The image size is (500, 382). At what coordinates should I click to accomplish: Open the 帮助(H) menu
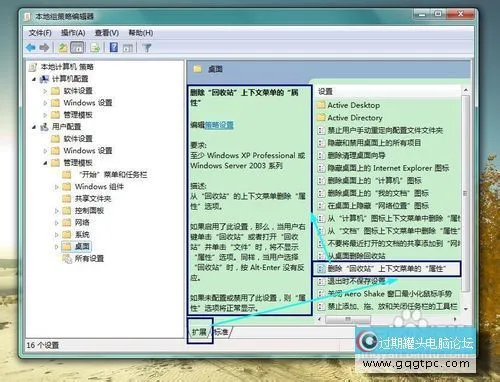141,33
